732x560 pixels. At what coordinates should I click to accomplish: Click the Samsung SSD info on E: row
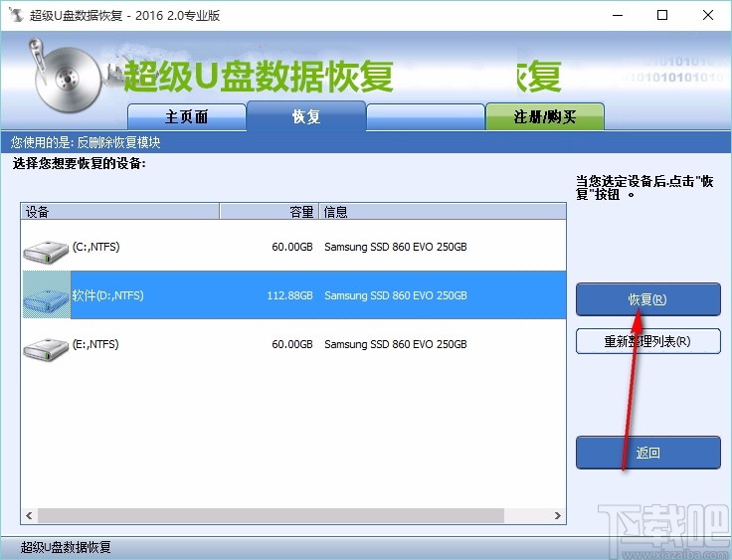[396, 344]
